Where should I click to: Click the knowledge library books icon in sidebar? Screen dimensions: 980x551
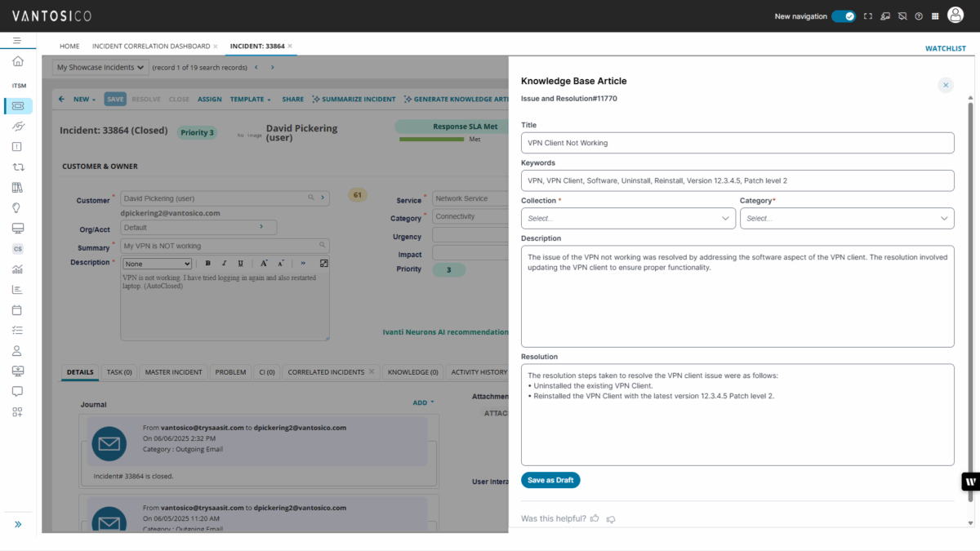click(16, 187)
